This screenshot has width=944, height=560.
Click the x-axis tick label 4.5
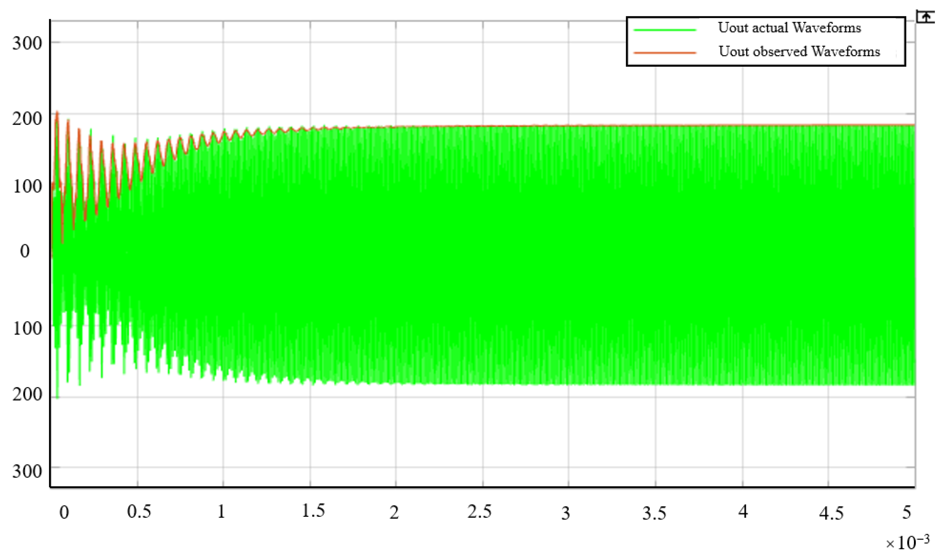click(x=831, y=514)
